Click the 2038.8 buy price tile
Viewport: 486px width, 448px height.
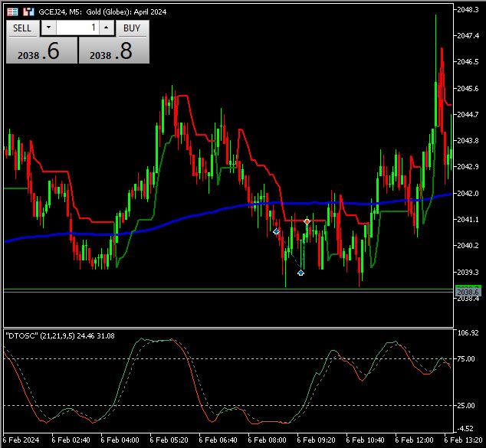[113, 51]
